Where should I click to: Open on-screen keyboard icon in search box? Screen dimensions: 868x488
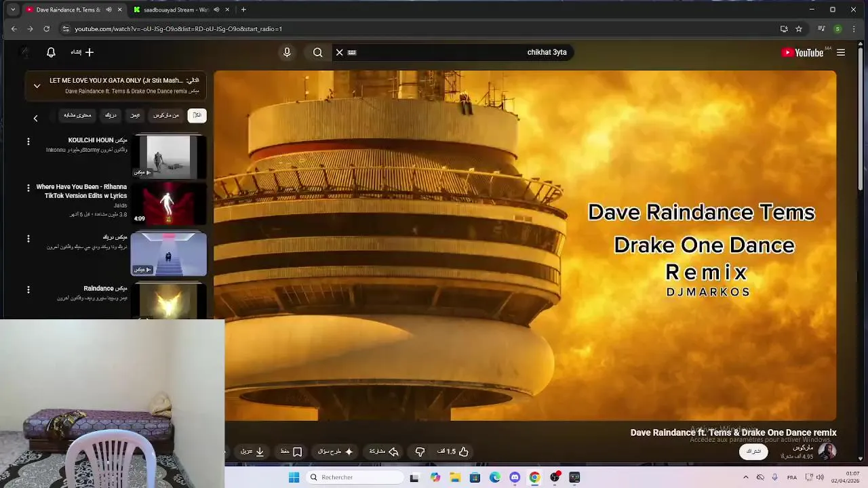click(x=352, y=52)
